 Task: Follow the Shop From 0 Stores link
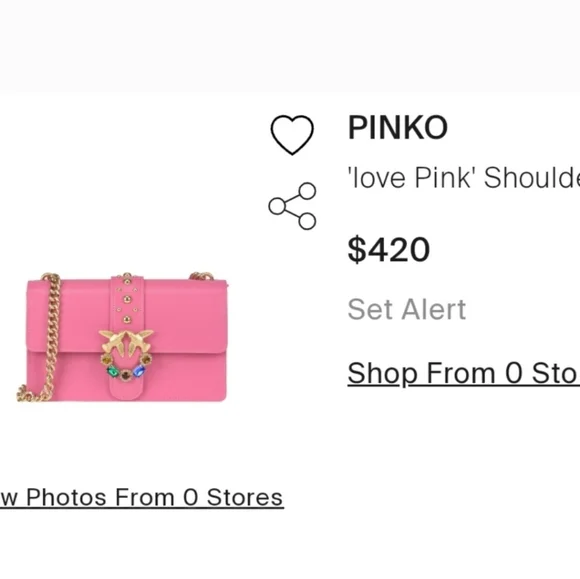[463, 374]
